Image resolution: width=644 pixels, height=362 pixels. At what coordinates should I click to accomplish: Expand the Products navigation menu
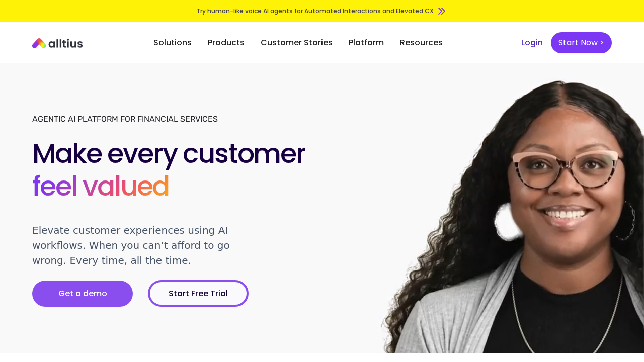point(226,43)
